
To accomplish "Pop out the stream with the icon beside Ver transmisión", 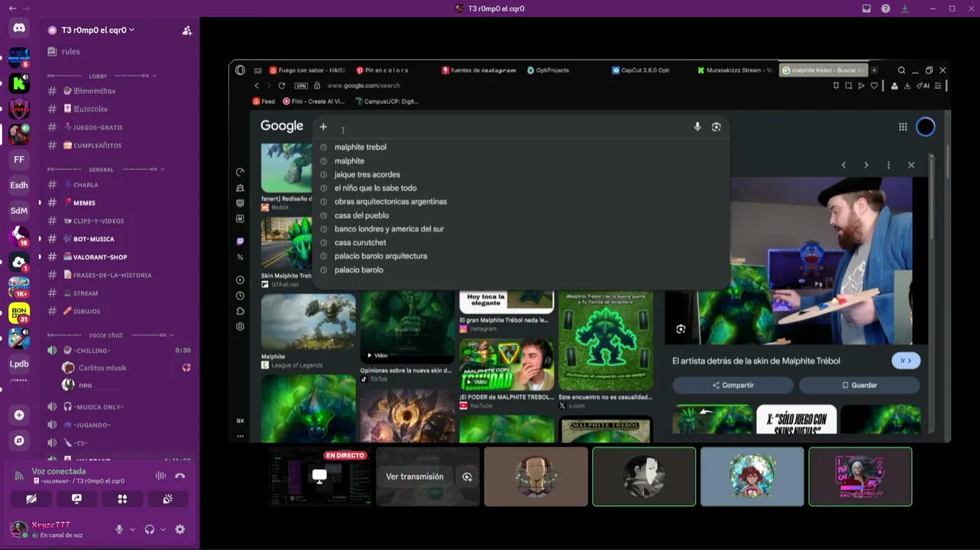I will click(467, 477).
